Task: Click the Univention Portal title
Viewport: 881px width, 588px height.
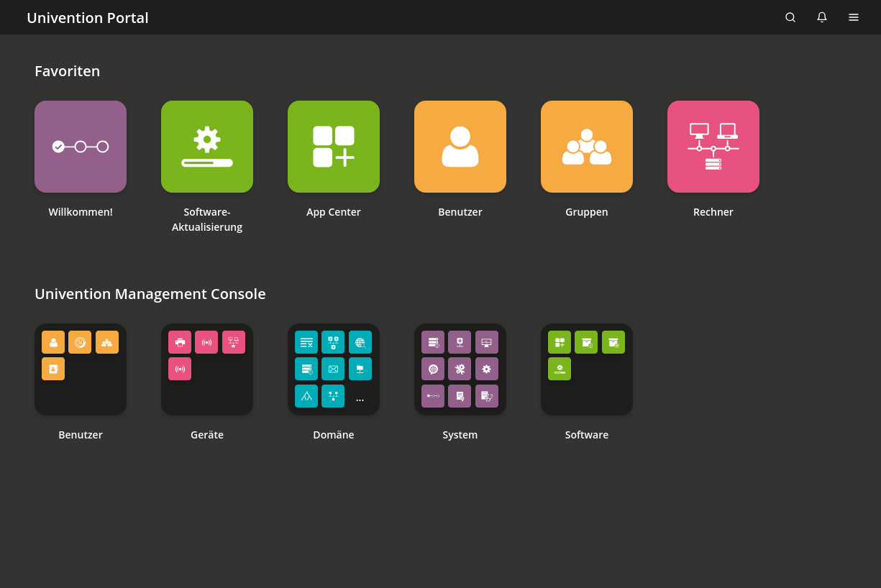Action: click(87, 17)
